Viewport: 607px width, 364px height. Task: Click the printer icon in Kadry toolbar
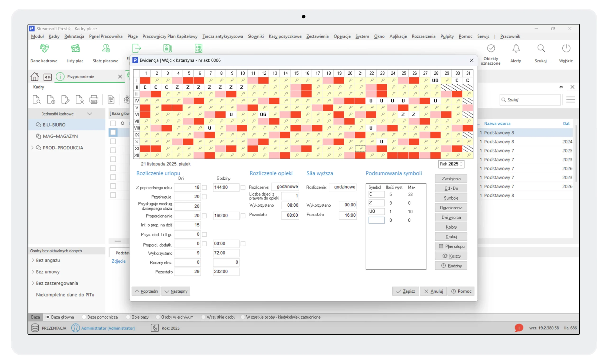coord(94,100)
